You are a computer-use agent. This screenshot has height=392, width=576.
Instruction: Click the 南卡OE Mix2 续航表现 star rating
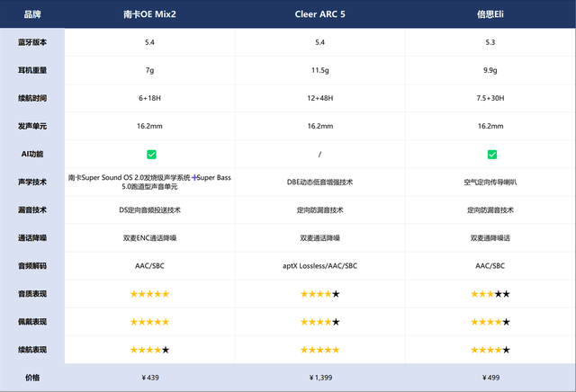(x=149, y=350)
